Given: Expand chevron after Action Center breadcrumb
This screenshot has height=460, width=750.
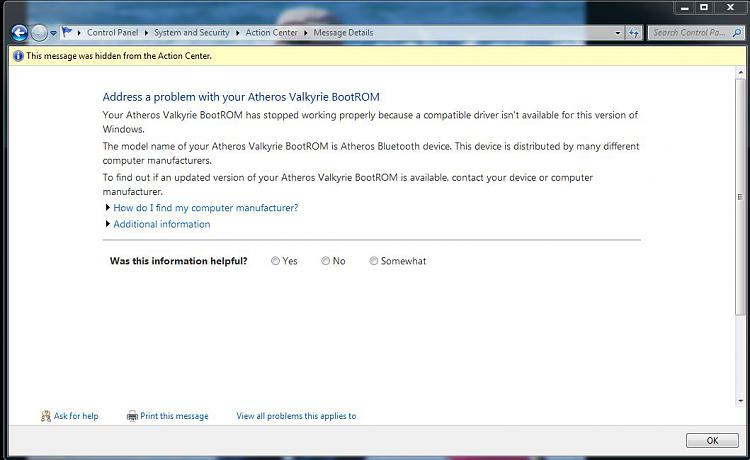Looking at the screenshot, I should (x=306, y=33).
